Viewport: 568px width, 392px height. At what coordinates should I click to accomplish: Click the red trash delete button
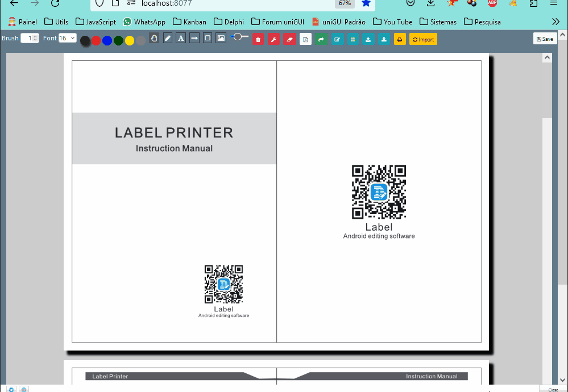coord(258,39)
